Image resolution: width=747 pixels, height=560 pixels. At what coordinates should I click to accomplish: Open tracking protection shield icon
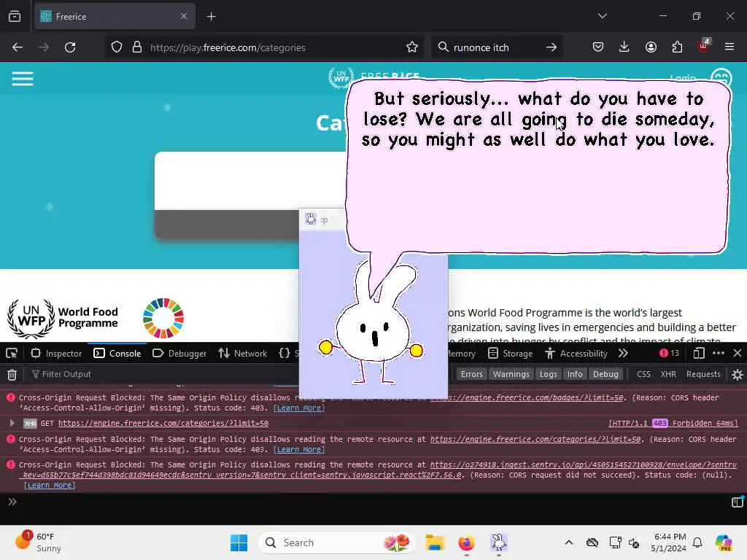pos(117,47)
